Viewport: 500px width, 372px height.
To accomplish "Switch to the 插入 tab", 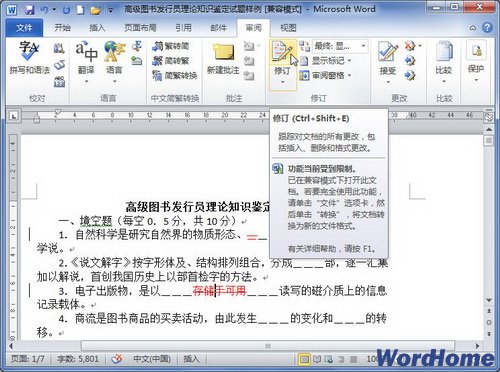I will tap(97, 28).
